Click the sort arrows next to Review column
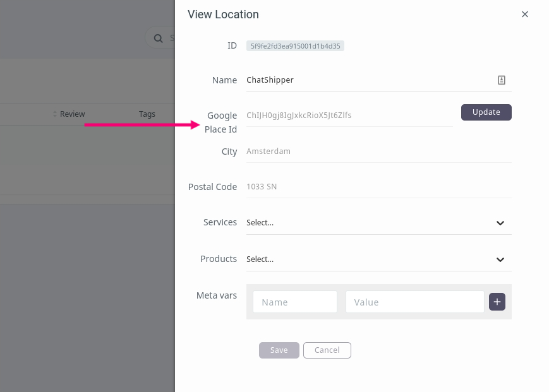The image size is (549, 392). (x=54, y=114)
